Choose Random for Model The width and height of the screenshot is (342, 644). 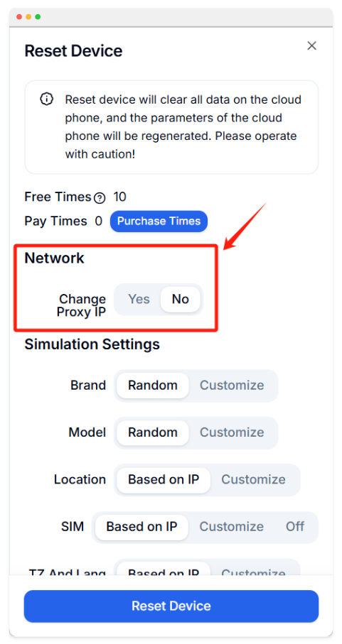(x=152, y=432)
